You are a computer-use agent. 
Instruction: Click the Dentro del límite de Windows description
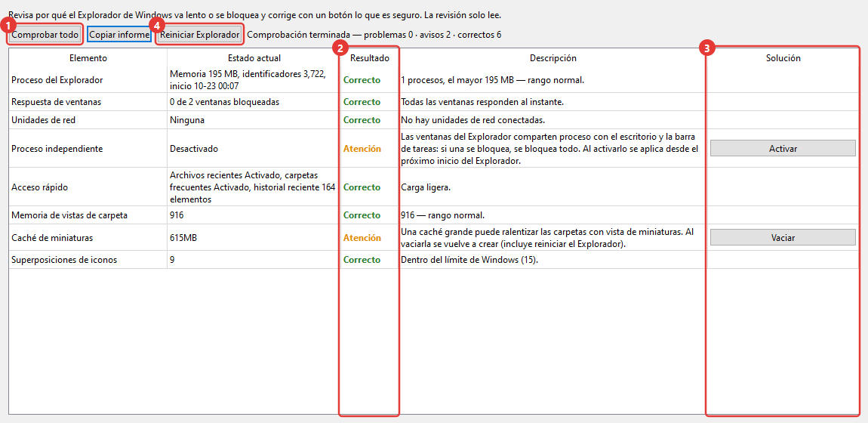coord(469,260)
